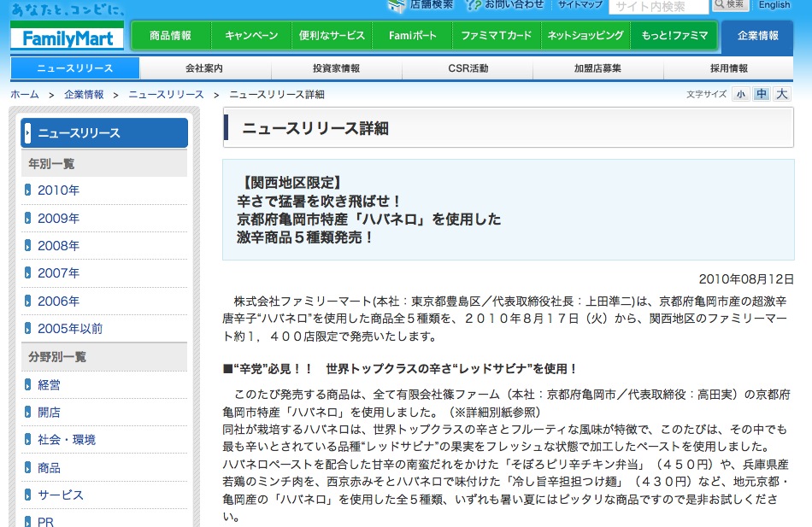The width and height of the screenshot is (812, 527).
Task: Click the ニュースリリース詳細 page heading
Action: (x=315, y=128)
